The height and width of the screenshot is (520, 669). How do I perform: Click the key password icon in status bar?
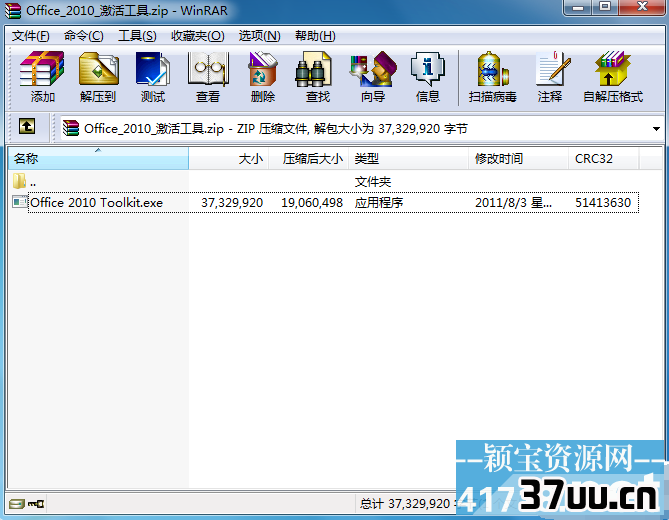(x=36, y=504)
